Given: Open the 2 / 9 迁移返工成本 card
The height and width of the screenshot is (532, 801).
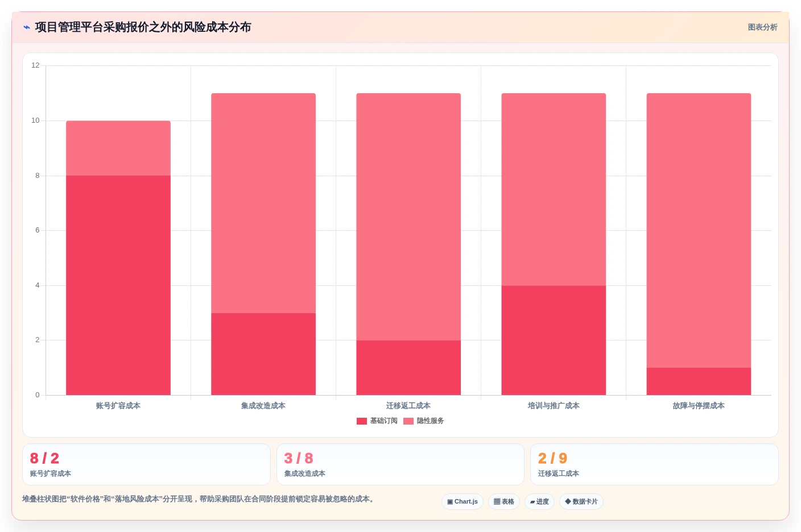Looking at the screenshot, I should point(654,464).
